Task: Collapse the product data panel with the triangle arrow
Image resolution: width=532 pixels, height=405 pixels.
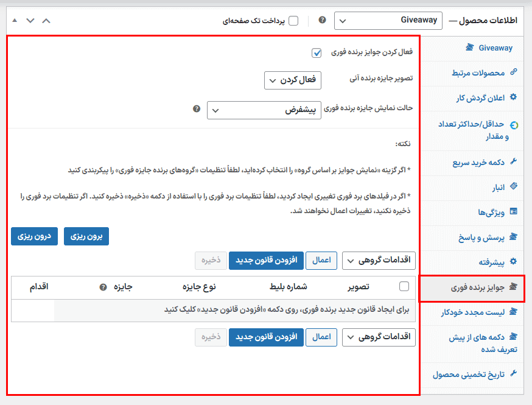Action: [x=14, y=21]
